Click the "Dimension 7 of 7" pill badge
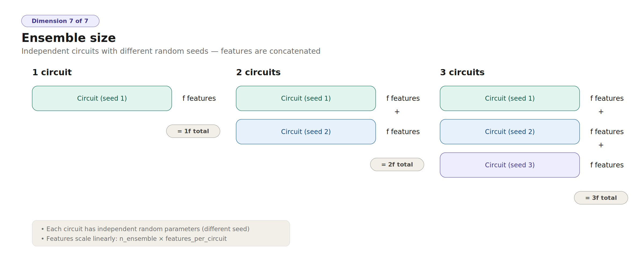644x258 pixels. 60,21
